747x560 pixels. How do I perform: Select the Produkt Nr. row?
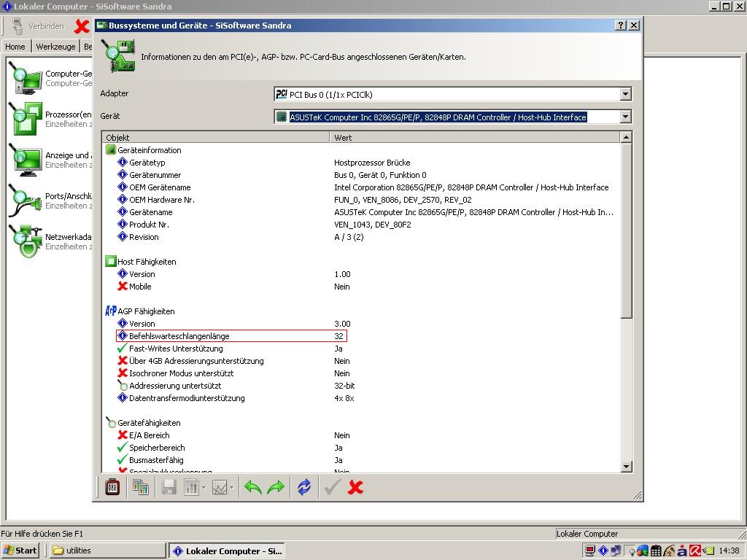(264, 225)
